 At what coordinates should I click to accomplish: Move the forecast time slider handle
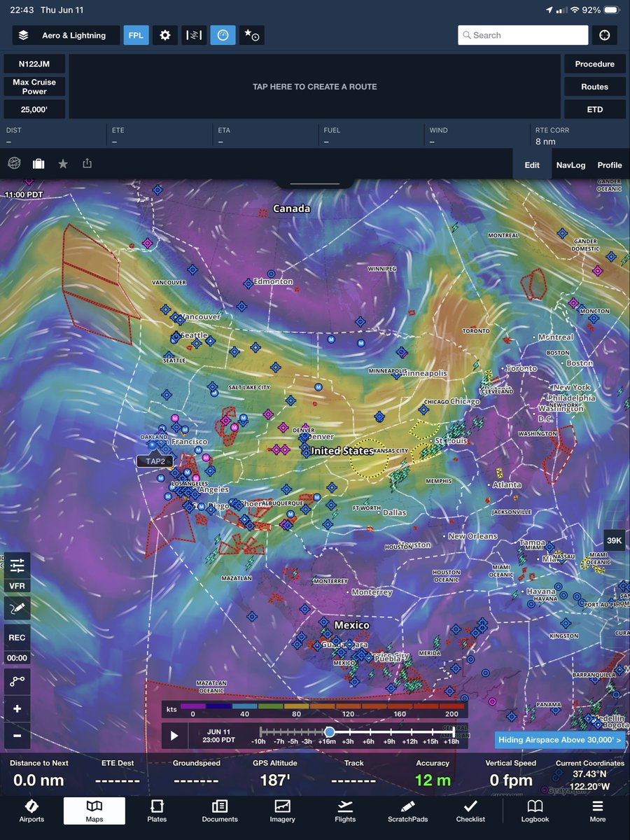[329, 731]
